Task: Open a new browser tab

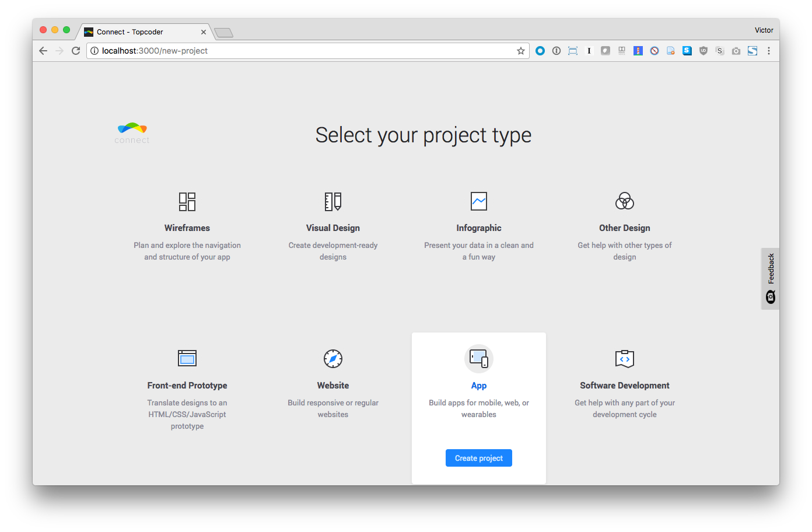Action: click(x=223, y=33)
